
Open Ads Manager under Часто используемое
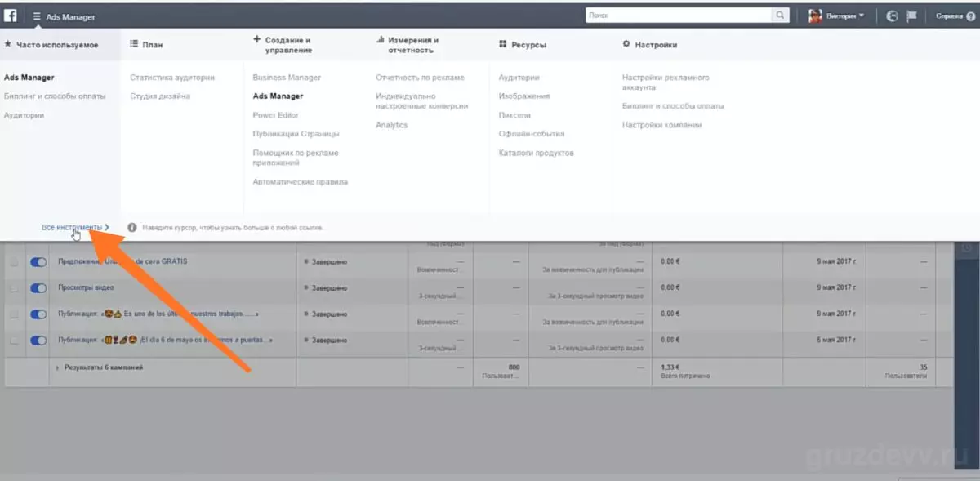[x=29, y=78]
